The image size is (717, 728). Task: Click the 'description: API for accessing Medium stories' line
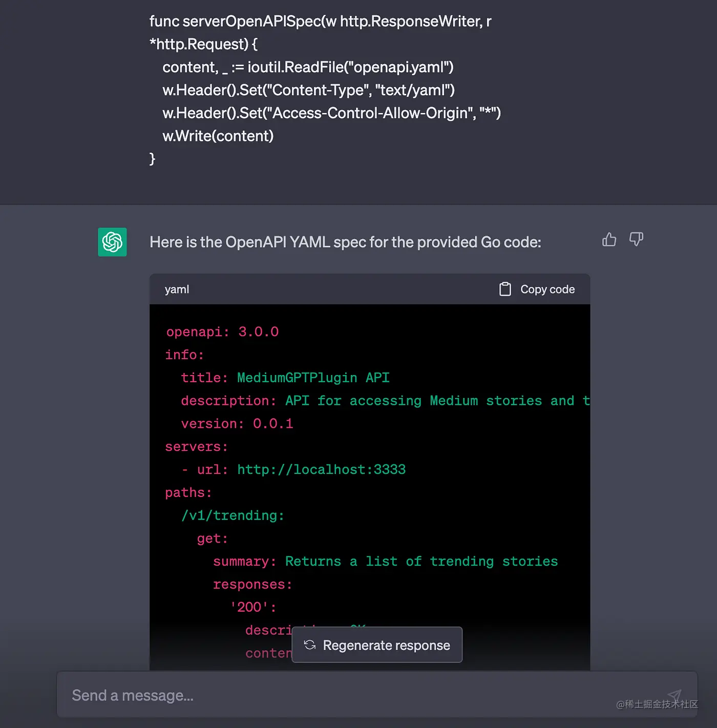click(385, 401)
